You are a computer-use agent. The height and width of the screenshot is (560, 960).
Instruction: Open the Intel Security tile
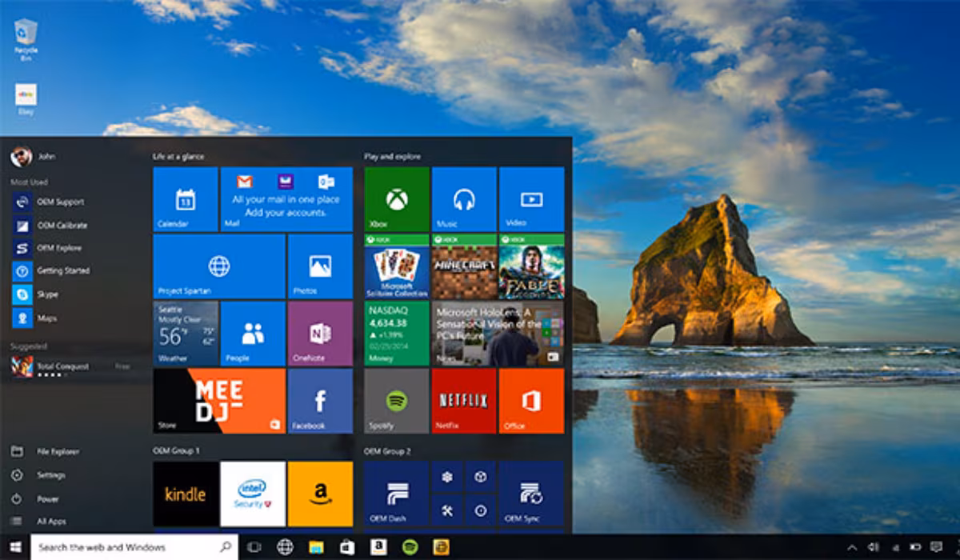click(x=253, y=494)
